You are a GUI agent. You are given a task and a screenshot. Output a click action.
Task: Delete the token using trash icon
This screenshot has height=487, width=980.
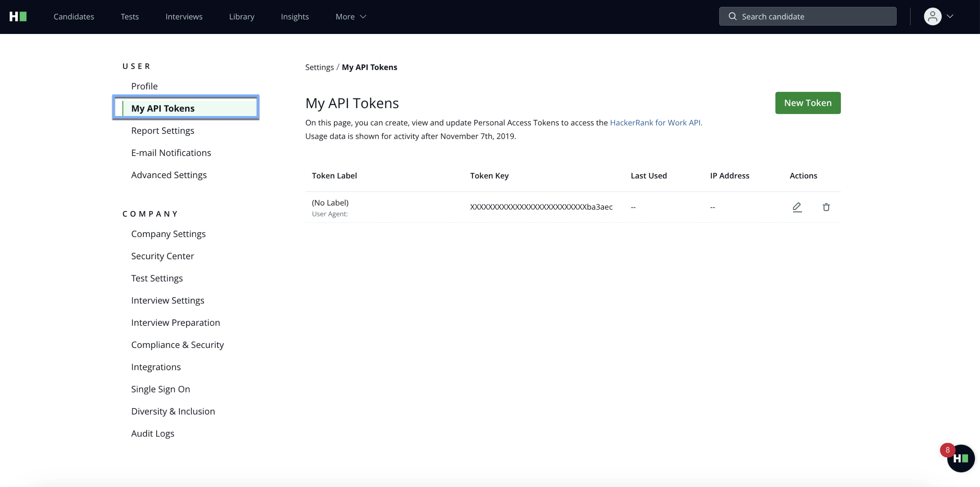[x=826, y=207]
